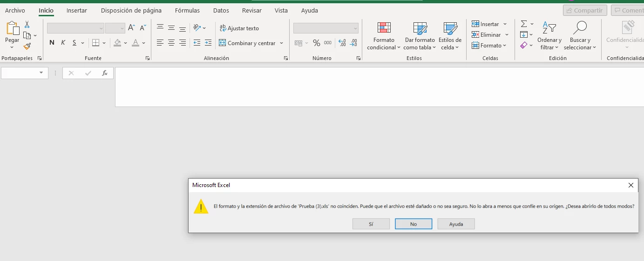This screenshot has height=261, width=644.
Task: Click Insertar cells button
Action: [485, 24]
